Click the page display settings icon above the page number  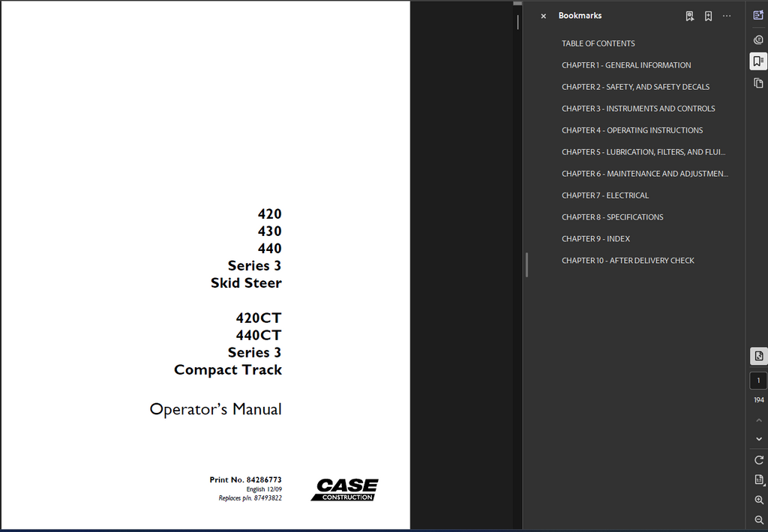pyautogui.click(x=759, y=357)
